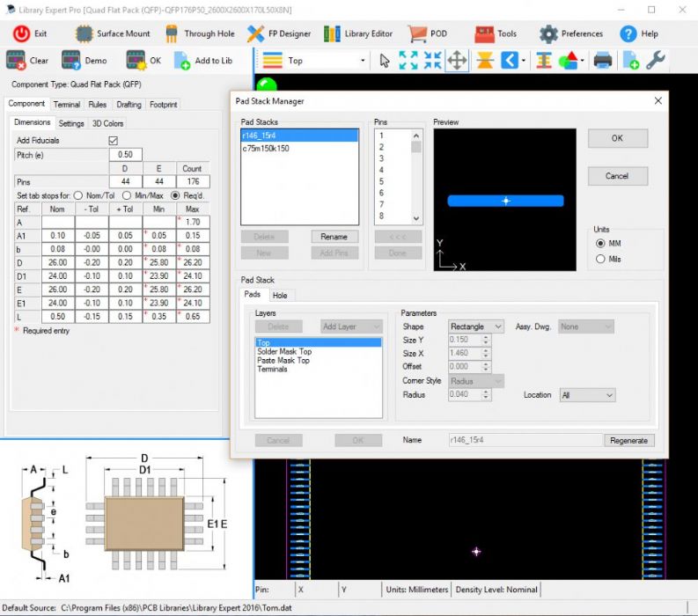This screenshot has height=616, width=698.
Task: Click the Add to Lib icon
Action: [182, 61]
